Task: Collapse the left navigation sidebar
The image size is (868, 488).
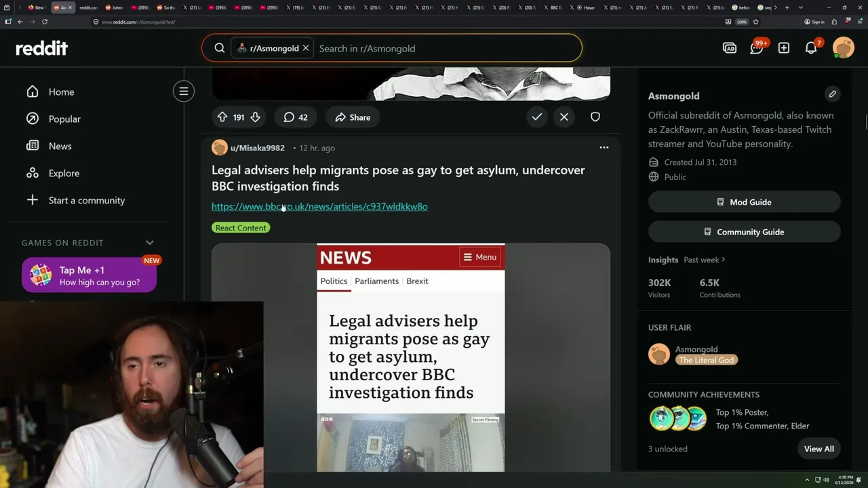Action: 184,91
